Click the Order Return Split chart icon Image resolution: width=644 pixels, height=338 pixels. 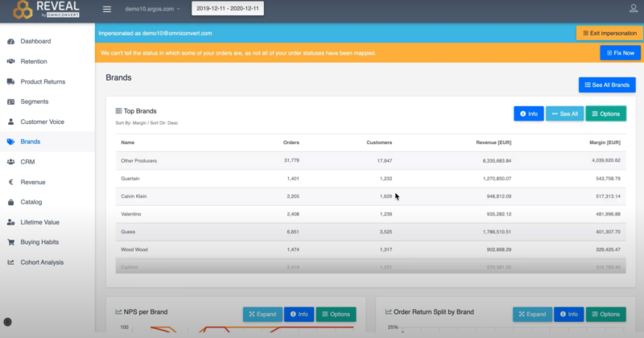coord(389,312)
